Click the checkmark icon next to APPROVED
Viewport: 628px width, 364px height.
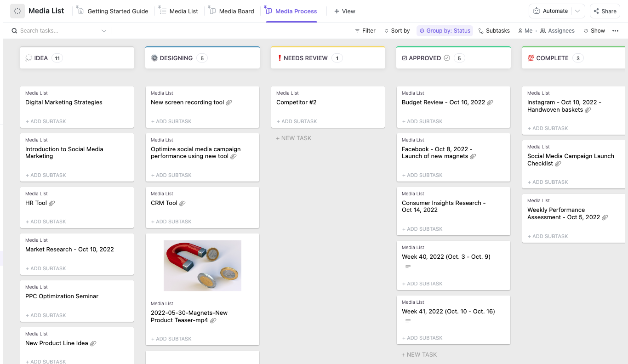[446, 58]
